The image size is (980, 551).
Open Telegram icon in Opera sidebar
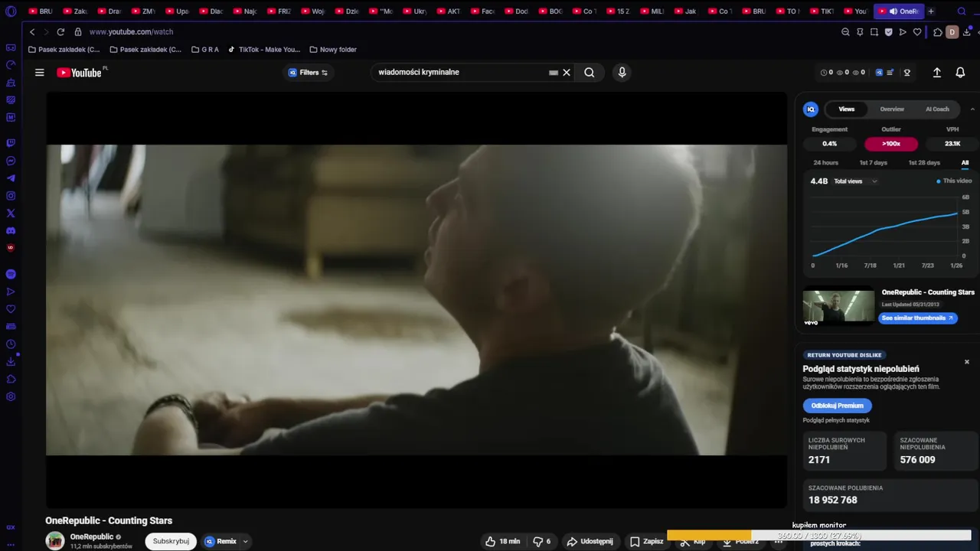click(11, 178)
